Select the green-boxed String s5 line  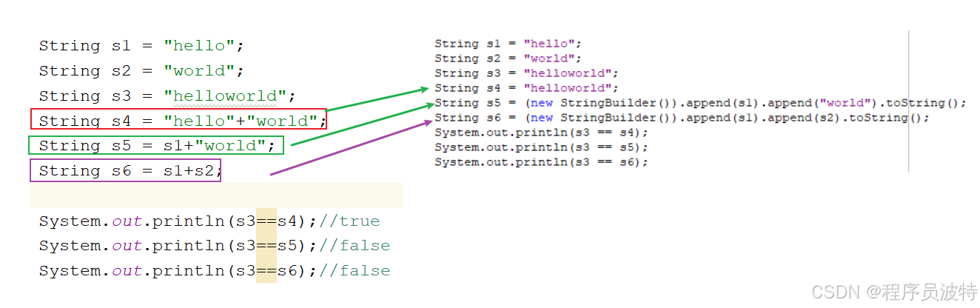(x=156, y=145)
